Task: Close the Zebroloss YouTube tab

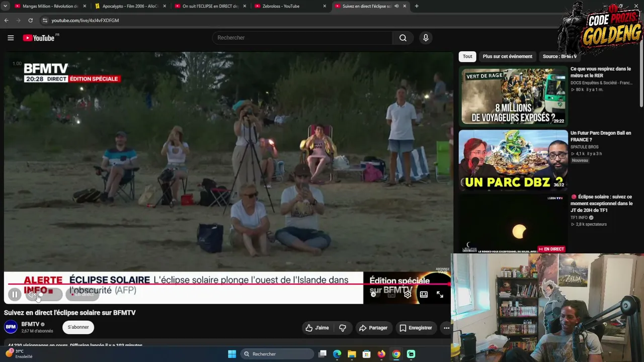Action: [x=325, y=6]
